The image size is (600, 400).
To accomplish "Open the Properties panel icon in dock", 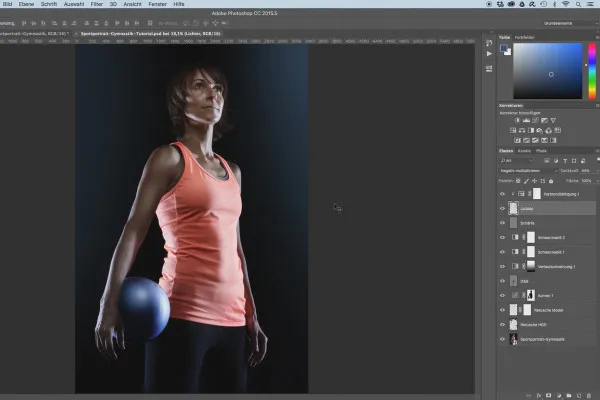I will (x=489, y=69).
